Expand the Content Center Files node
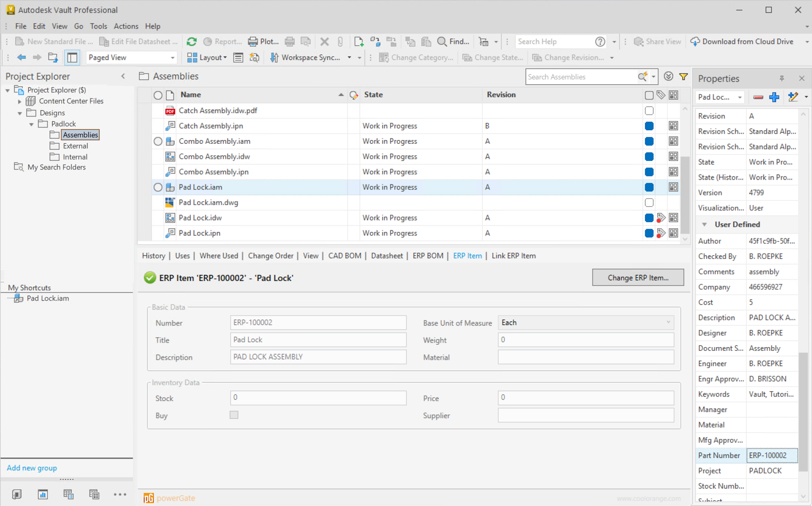The image size is (812, 506). [20, 101]
